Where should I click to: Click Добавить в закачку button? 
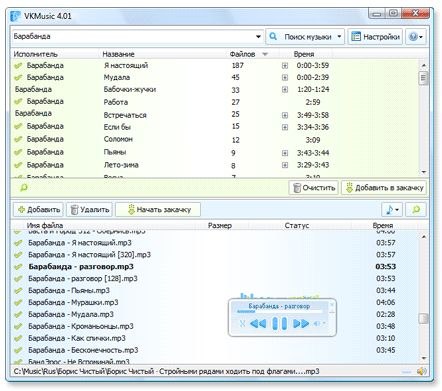pyautogui.click(x=384, y=188)
